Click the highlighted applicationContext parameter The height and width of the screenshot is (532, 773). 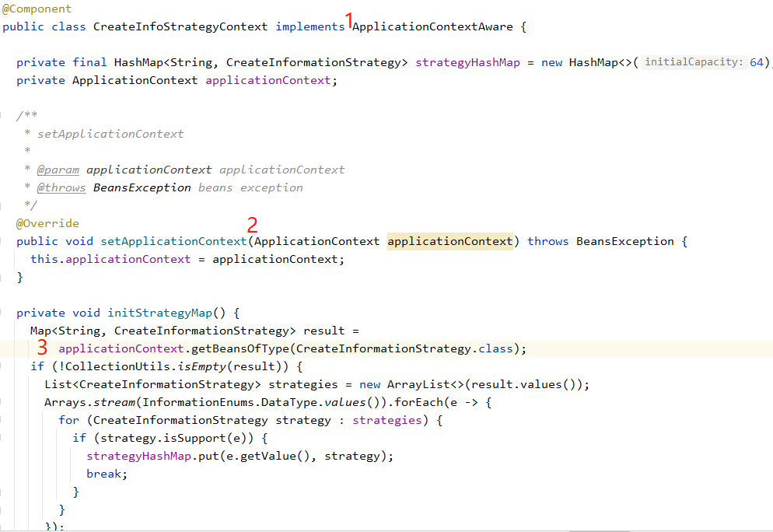point(450,241)
